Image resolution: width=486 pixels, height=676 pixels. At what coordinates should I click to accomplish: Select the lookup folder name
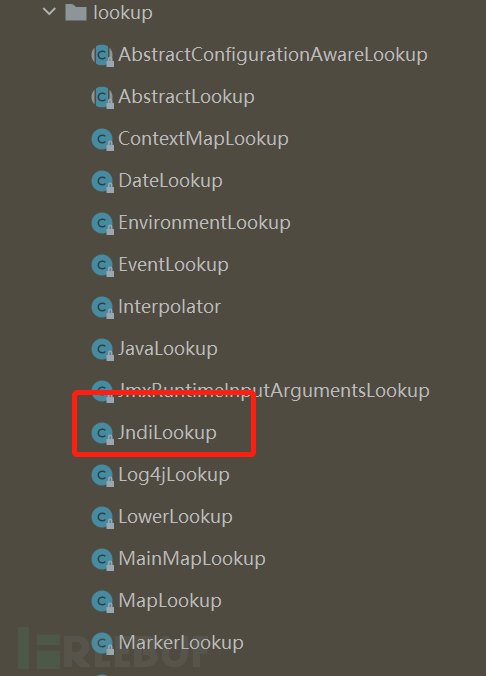click(123, 13)
